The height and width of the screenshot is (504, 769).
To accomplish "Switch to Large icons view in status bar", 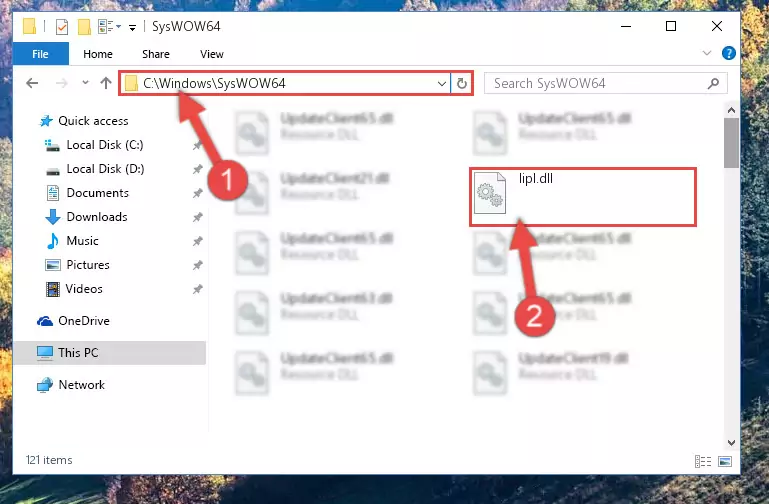I will [x=725, y=461].
